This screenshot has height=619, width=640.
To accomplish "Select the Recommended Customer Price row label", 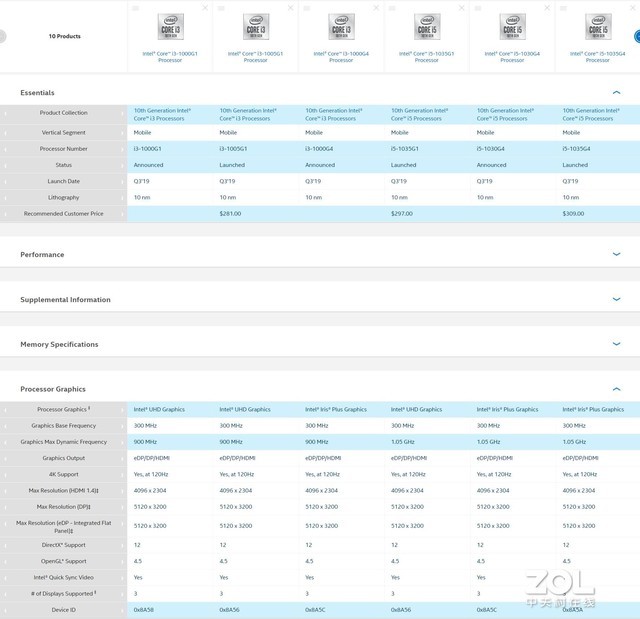I will 63,214.
